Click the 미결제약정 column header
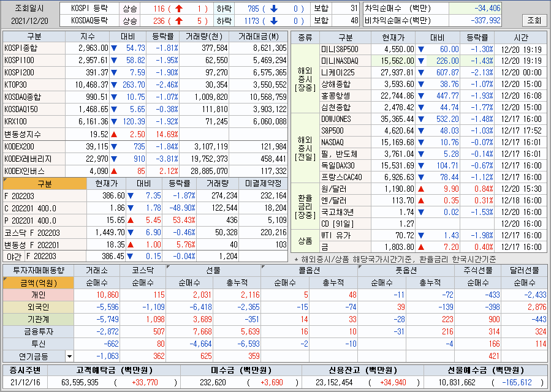 click(263, 184)
